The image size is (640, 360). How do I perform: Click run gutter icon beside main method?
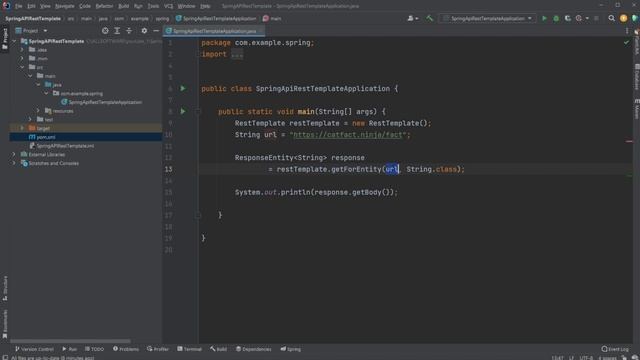tap(183, 111)
